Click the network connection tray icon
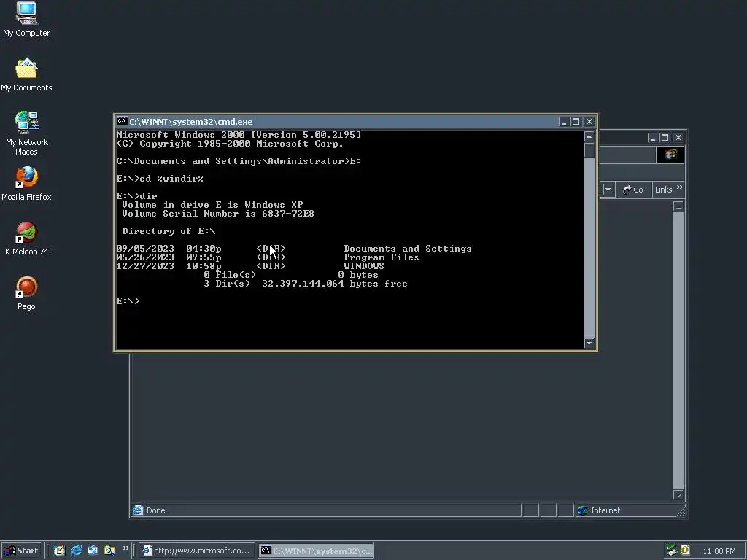747x560 pixels. point(672,551)
